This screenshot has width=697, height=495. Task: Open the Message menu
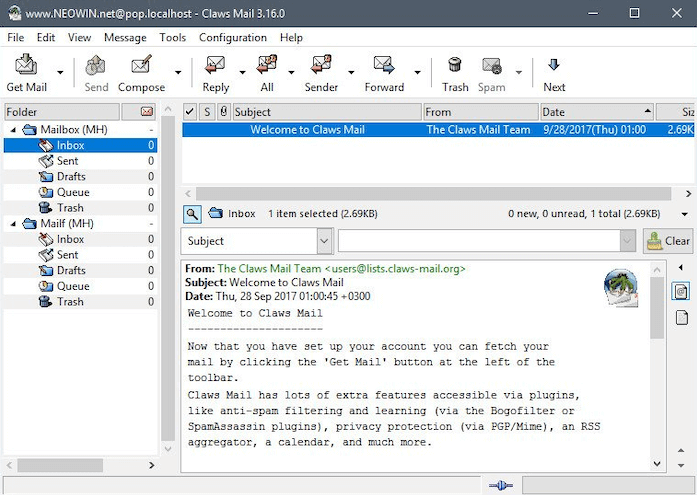coord(125,37)
